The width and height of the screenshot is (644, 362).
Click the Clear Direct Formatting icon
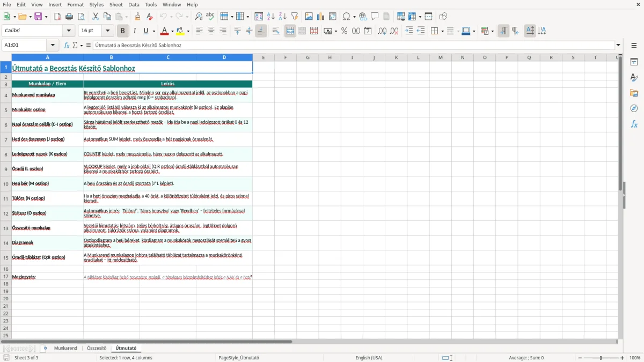[149, 17]
